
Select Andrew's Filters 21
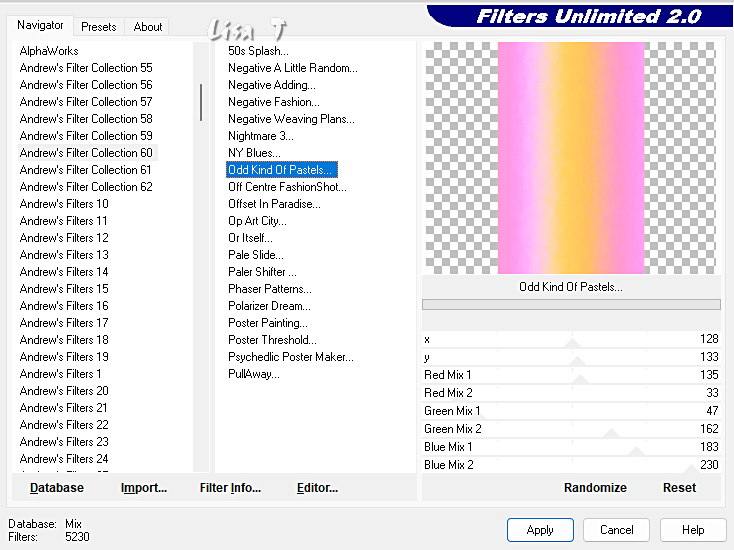pyautogui.click(x=64, y=408)
